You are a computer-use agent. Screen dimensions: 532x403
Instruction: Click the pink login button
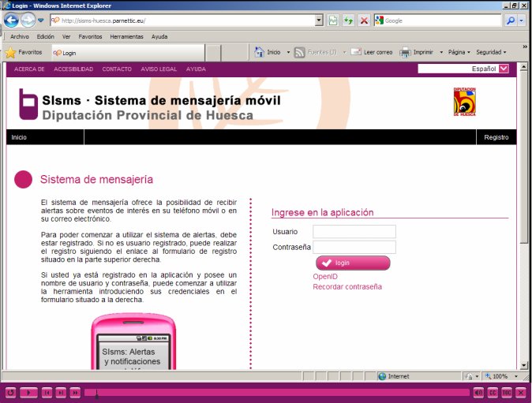click(353, 263)
